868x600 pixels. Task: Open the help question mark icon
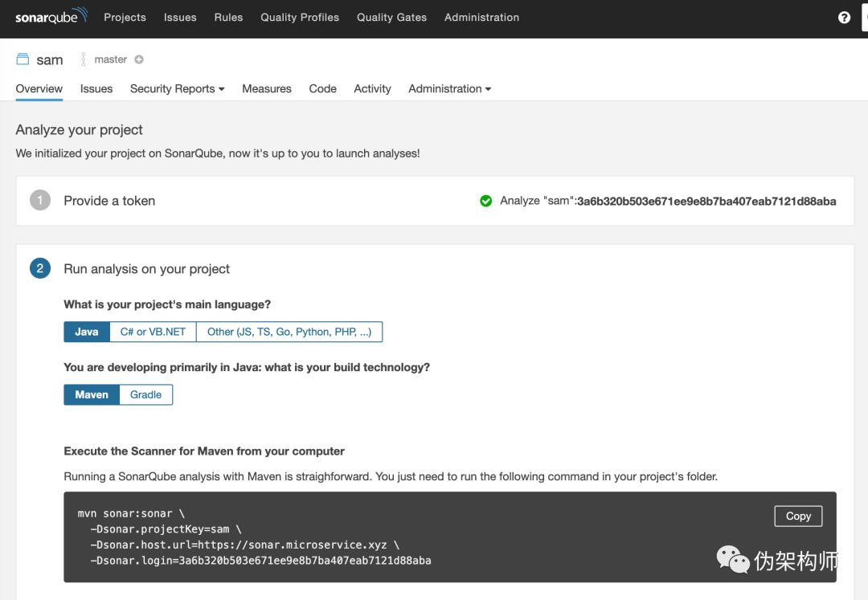click(x=844, y=18)
